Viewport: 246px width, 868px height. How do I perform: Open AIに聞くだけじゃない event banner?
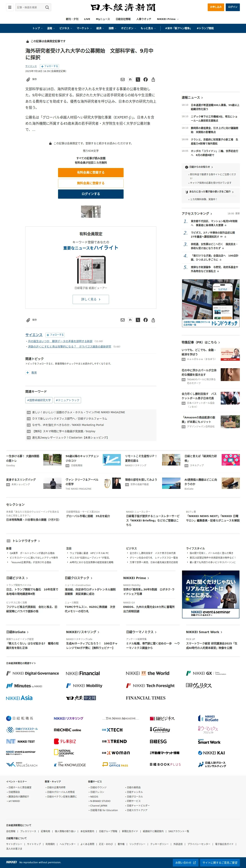(211, 594)
